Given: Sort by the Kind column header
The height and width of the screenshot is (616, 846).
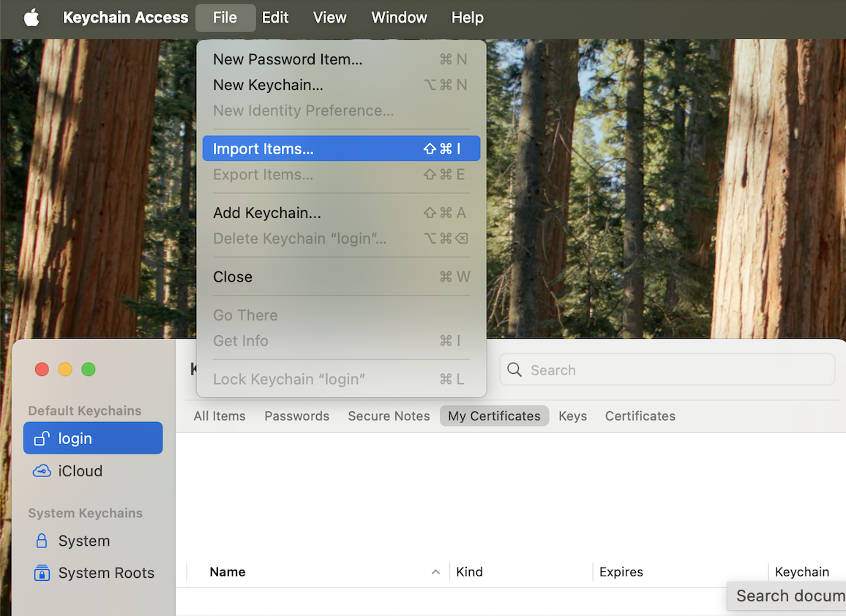Looking at the screenshot, I should pos(469,572).
